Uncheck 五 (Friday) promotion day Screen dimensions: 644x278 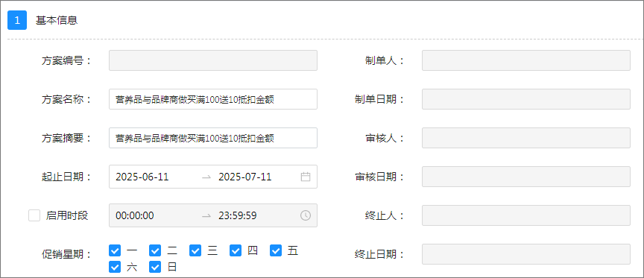(x=276, y=250)
